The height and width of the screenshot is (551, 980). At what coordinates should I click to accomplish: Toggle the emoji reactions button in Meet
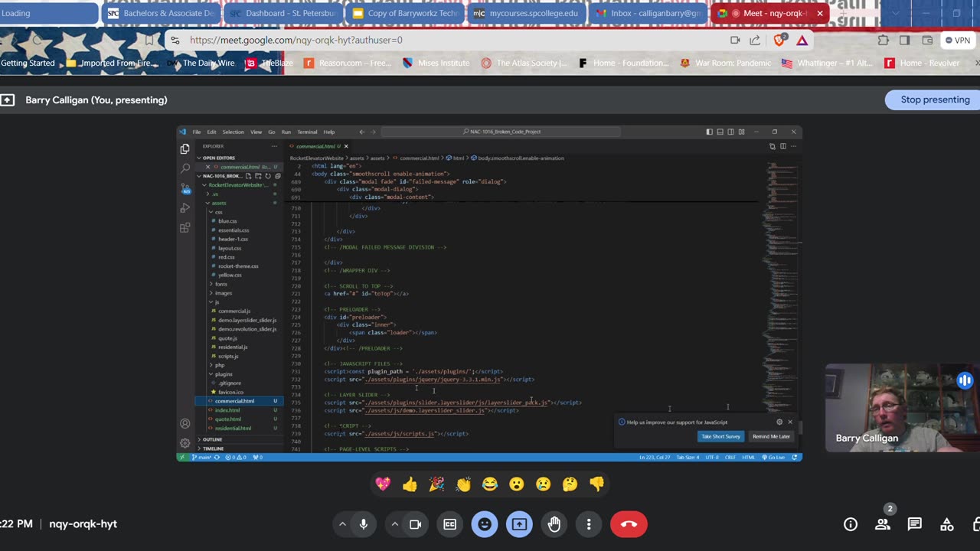click(485, 524)
